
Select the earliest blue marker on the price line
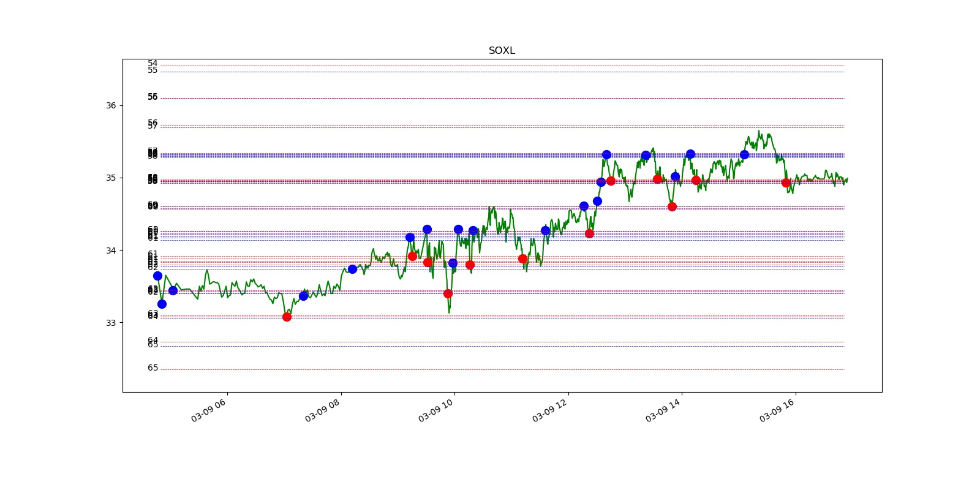pos(157,276)
